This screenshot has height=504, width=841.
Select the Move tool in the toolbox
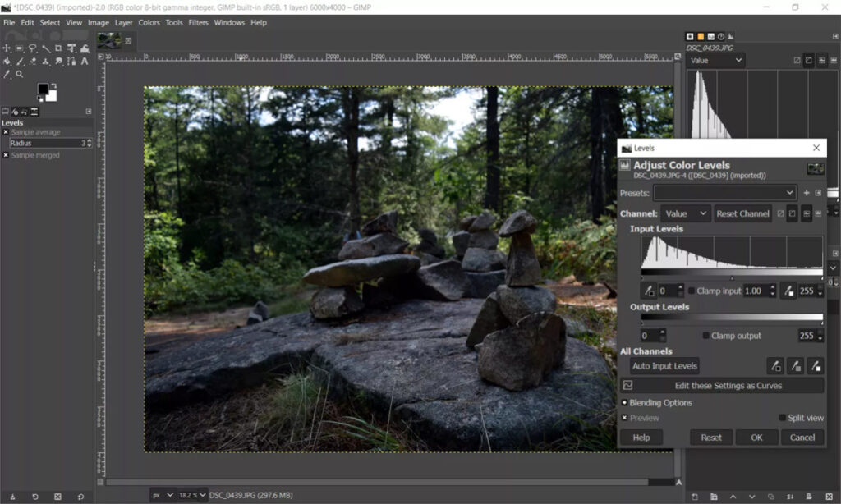(7, 48)
